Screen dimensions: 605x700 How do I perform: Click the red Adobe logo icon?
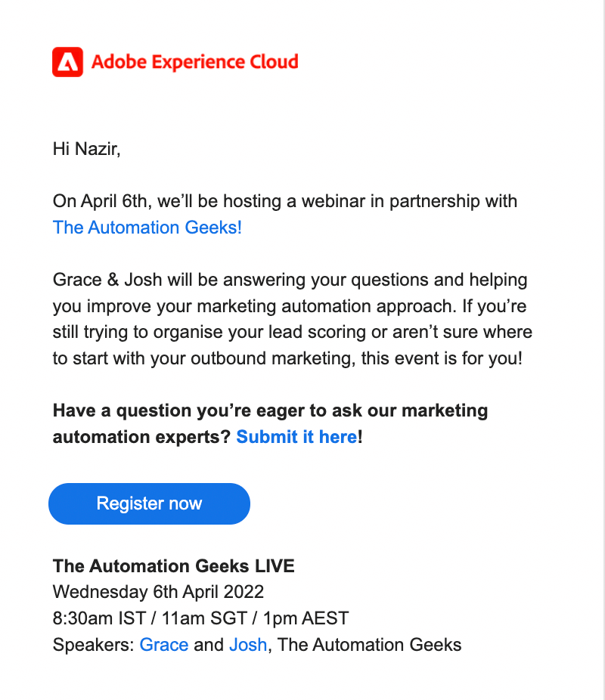coord(67,62)
